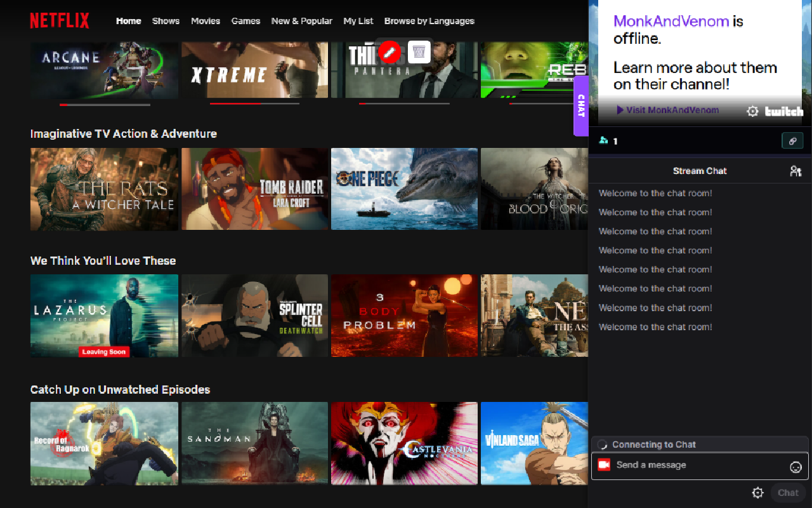Screen dimensions: 812x508
Task: Click the Leaving Soon badge on Lazarus
Action: tap(104, 352)
